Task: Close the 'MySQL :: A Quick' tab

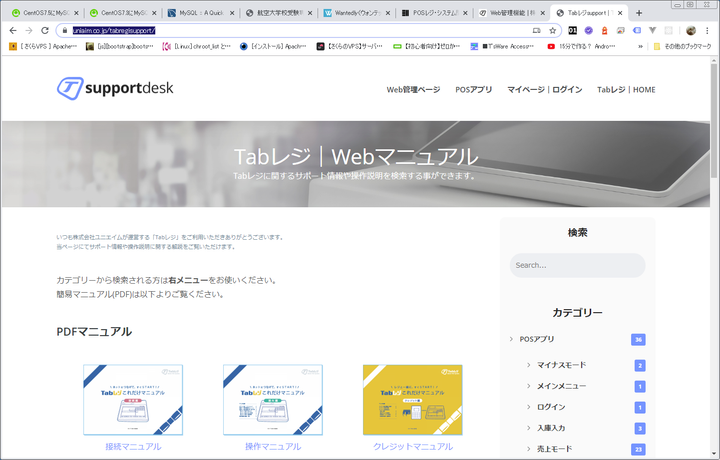Action: pos(232,13)
